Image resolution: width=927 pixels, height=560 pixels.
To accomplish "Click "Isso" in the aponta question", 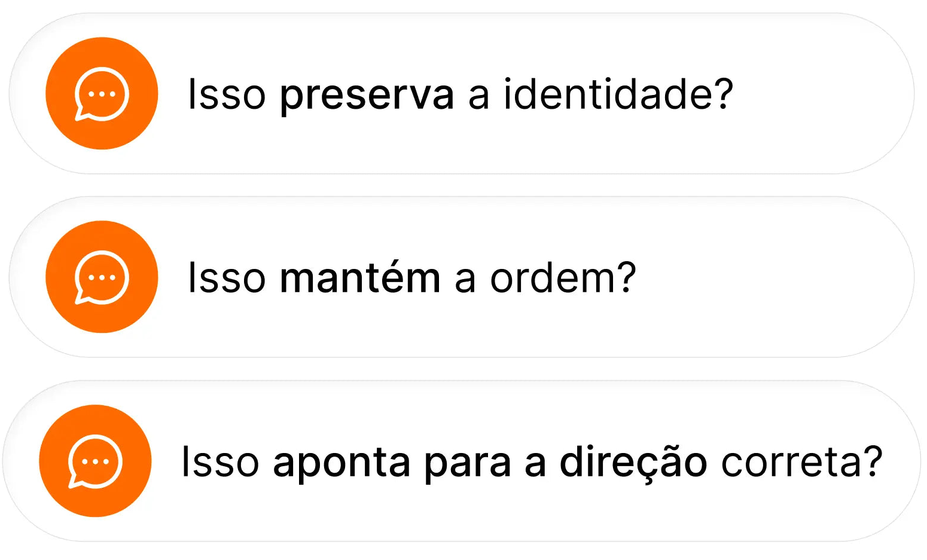I will tap(220, 462).
